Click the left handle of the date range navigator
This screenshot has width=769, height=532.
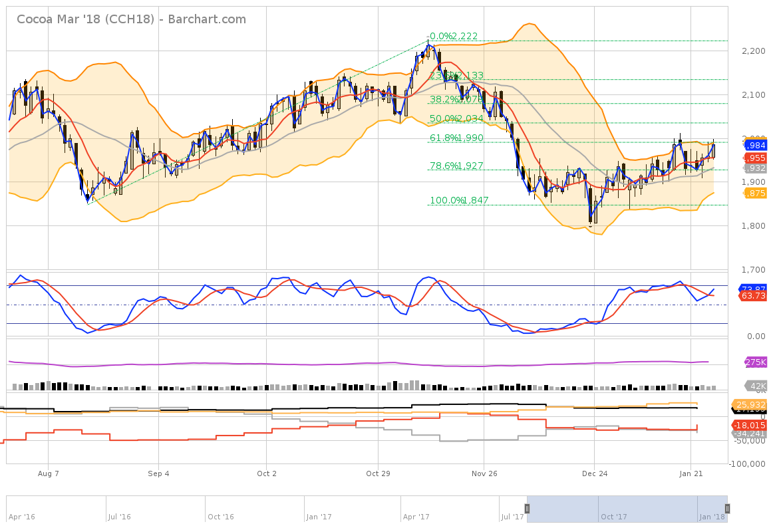click(x=528, y=509)
